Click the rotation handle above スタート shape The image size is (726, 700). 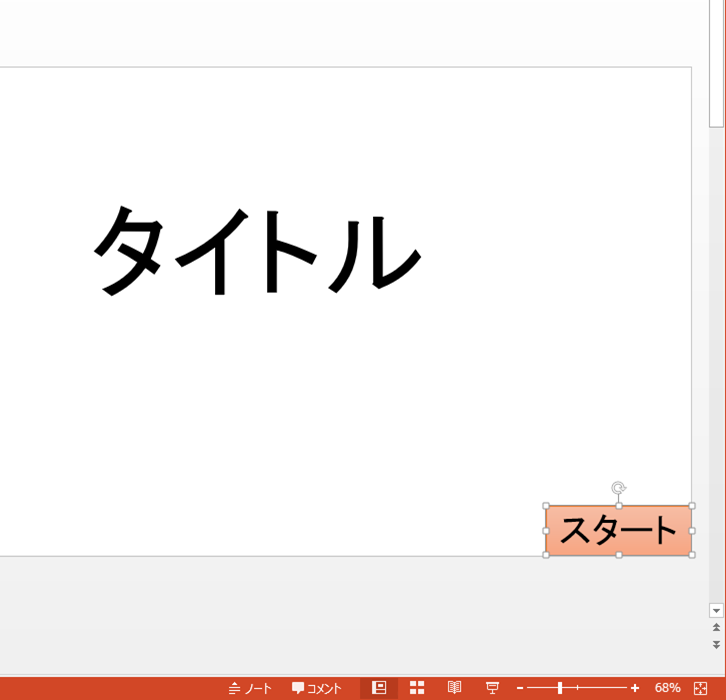[619, 488]
